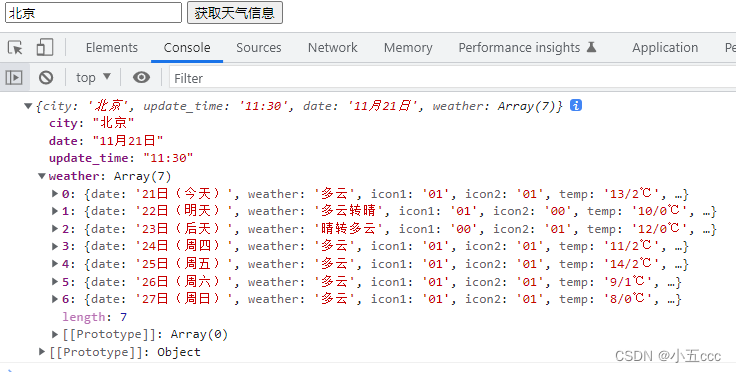This screenshot has height=372, width=736.
Task: Clear the console with the ban icon
Action: pyautogui.click(x=46, y=77)
